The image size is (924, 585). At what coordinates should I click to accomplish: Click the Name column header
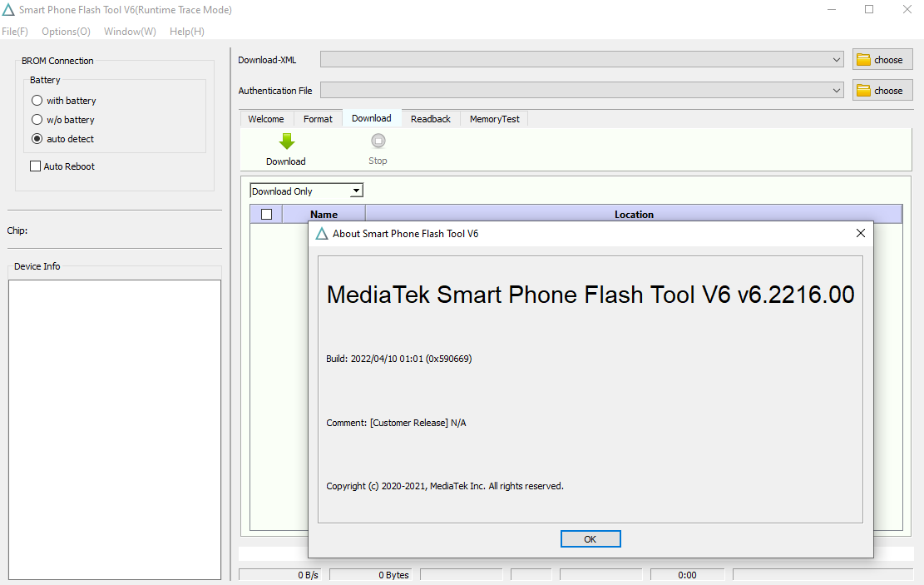pyautogui.click(x=324, y=214)
